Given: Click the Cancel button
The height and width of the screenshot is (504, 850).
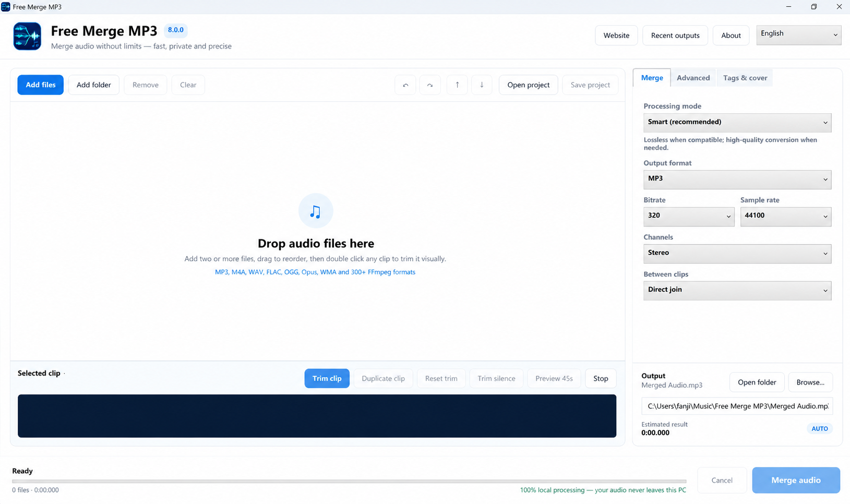Looking at the screenshot, I should (722, 481).
